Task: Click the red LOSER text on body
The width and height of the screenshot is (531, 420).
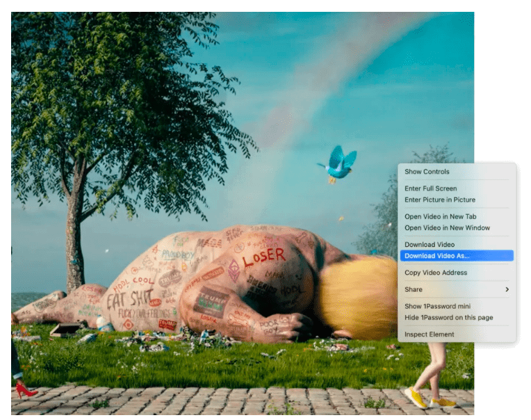Action: (x=263, y=257)
